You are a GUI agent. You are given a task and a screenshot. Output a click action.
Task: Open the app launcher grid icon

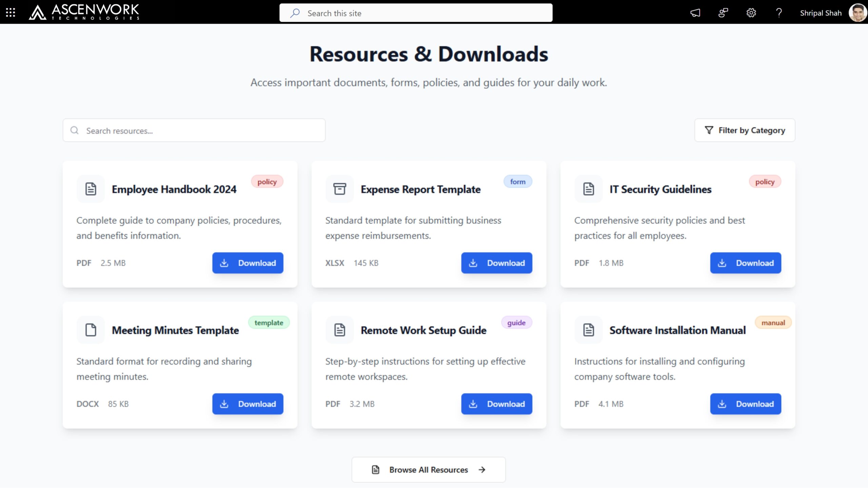11,13
